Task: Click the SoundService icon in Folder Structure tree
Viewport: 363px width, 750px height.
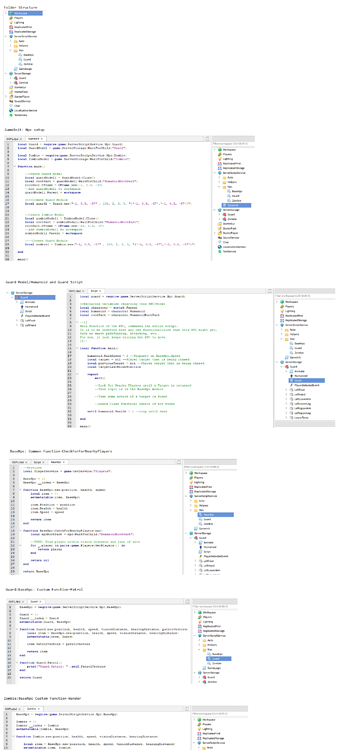Action: click(11, 101)
